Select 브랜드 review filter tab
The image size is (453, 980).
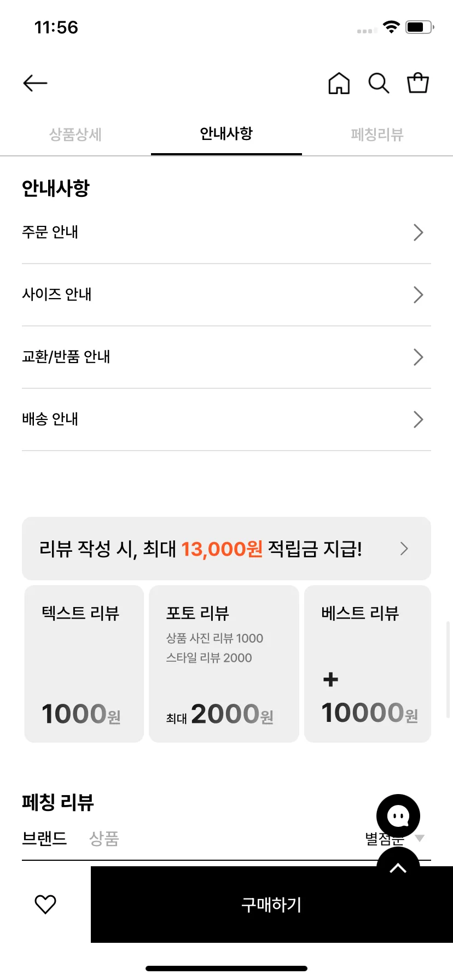(x=44, y=838)
